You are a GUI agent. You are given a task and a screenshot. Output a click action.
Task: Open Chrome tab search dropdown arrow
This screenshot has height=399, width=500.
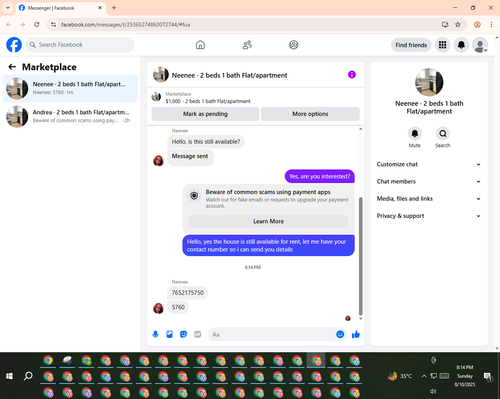click(8, 8)
